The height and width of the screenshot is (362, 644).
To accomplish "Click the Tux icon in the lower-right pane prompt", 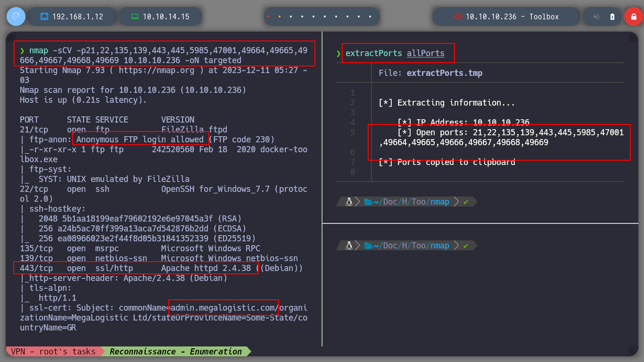I will click(349, 246).
